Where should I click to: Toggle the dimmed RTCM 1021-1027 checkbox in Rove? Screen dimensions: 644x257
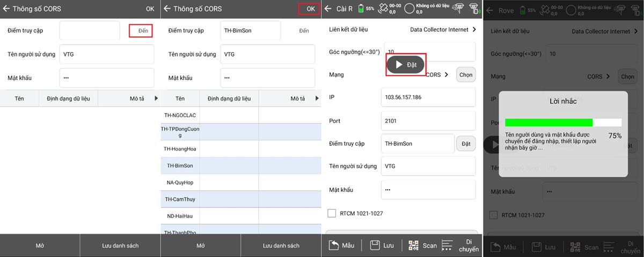click(493, 215)
